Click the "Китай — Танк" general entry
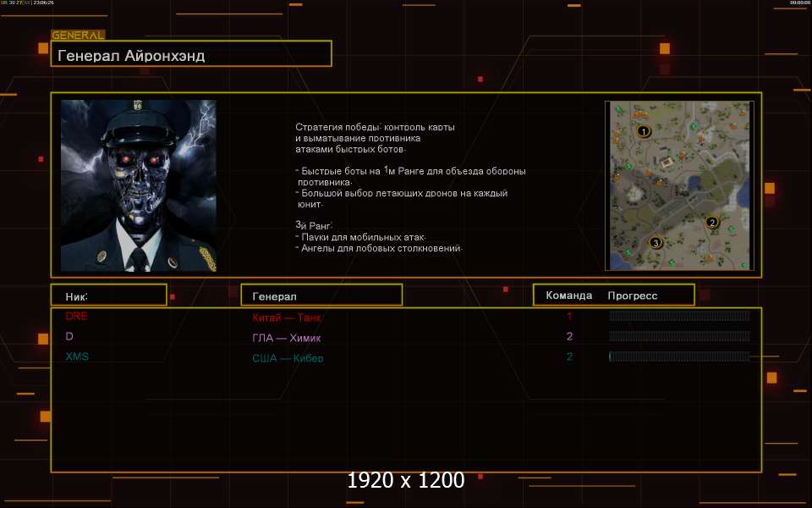Viewport: 812px width, 508px height. coord(287,317)
